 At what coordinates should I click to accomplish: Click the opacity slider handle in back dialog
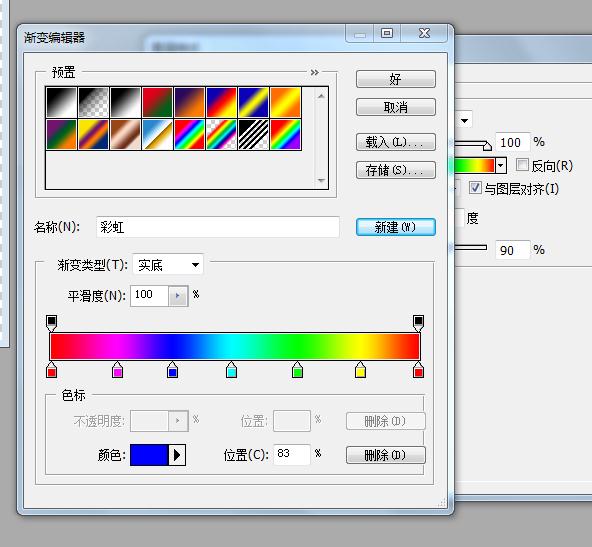(x=487, y=146)
